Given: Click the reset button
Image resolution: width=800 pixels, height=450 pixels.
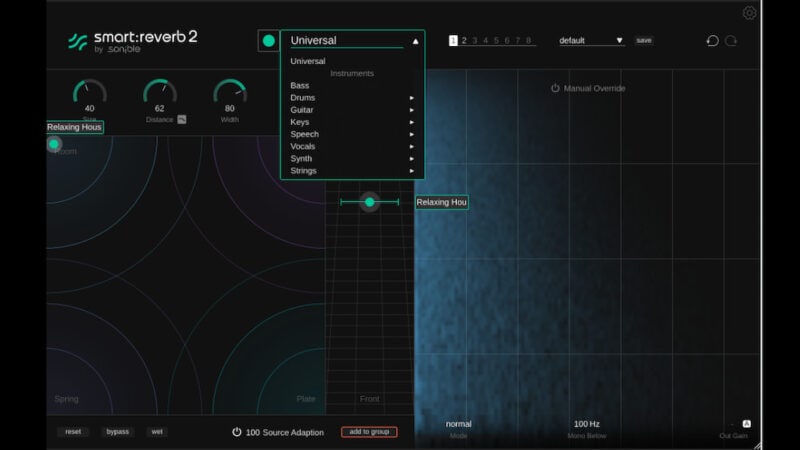Looking at the screenshot, I should tap(73, 432).
